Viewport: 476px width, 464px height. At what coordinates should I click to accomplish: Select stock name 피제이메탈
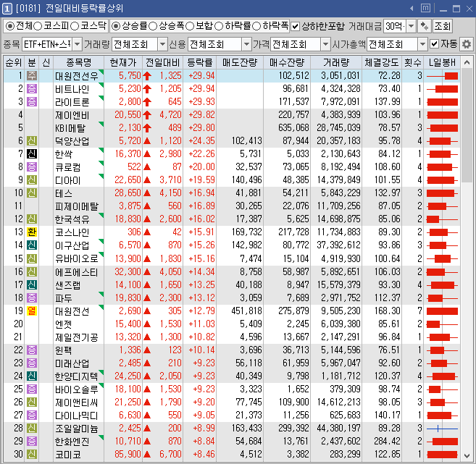tap(77, 206)
